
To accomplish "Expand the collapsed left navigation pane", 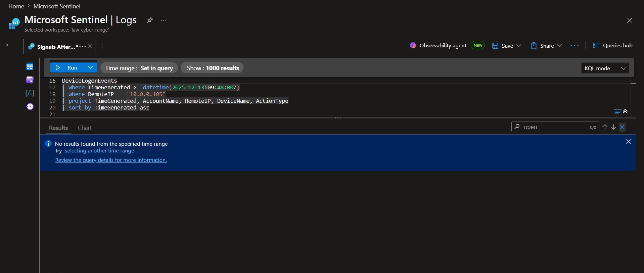I will tap(7, 45).
